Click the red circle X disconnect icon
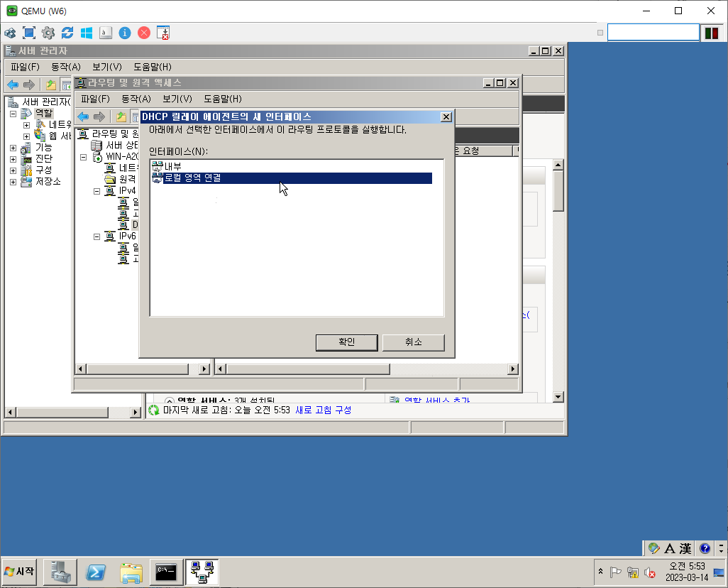This screenshot has height=588, width=728. click(x=144, y=33)
